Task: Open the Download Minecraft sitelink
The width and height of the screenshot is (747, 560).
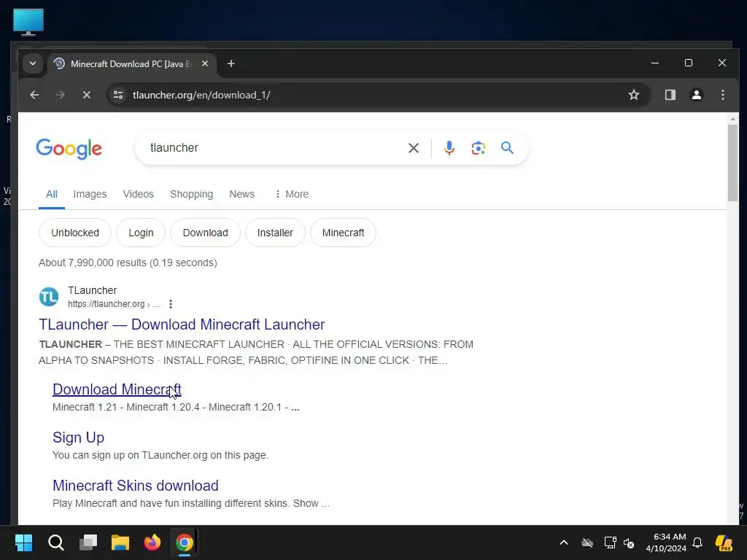Action: pyautogui.click(x=117, y=389)
